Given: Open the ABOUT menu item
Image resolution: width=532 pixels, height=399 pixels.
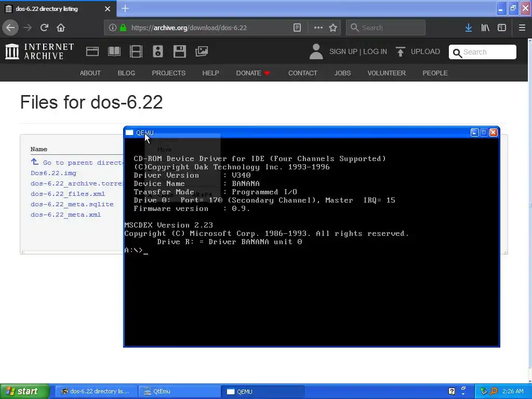Looking at the screenshot, I should click(90, 73).
